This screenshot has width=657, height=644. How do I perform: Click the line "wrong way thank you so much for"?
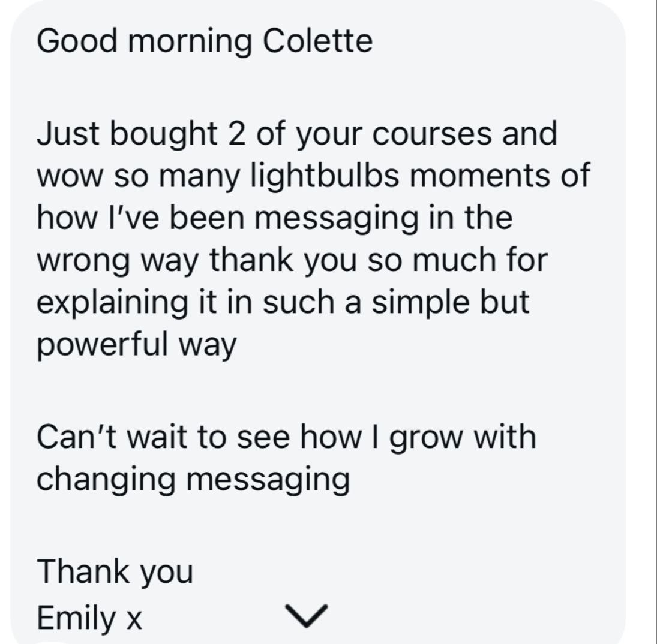tap(292, 260)
